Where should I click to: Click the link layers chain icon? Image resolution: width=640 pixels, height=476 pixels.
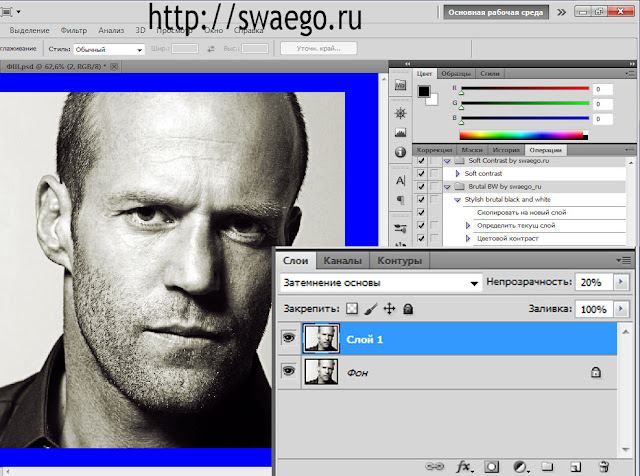point(434,466)
